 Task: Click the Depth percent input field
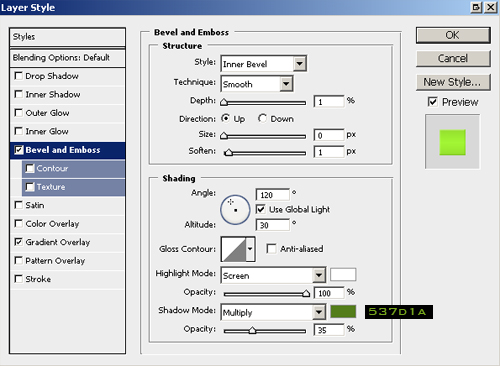coord(329,101)
